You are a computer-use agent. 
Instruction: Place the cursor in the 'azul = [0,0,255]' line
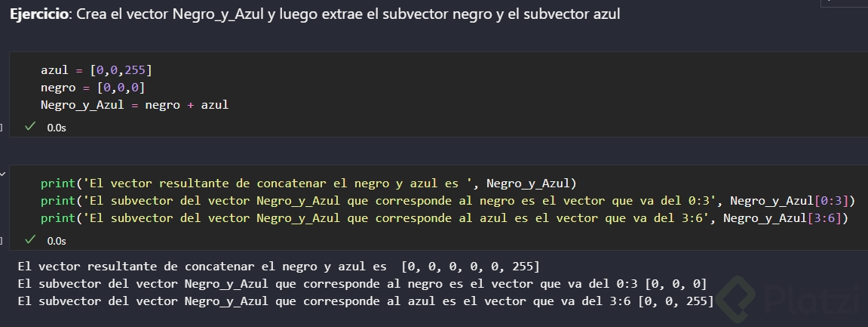(96, 70)
